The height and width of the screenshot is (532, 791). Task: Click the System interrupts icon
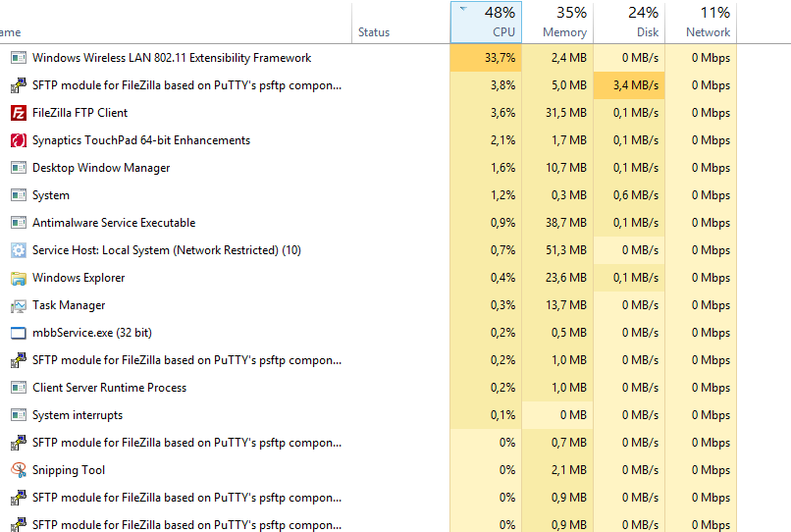point(19,415)
